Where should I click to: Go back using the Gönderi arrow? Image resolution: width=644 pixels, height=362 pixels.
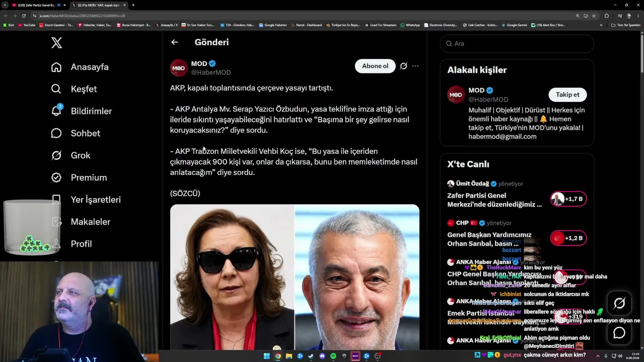[175, 42]
